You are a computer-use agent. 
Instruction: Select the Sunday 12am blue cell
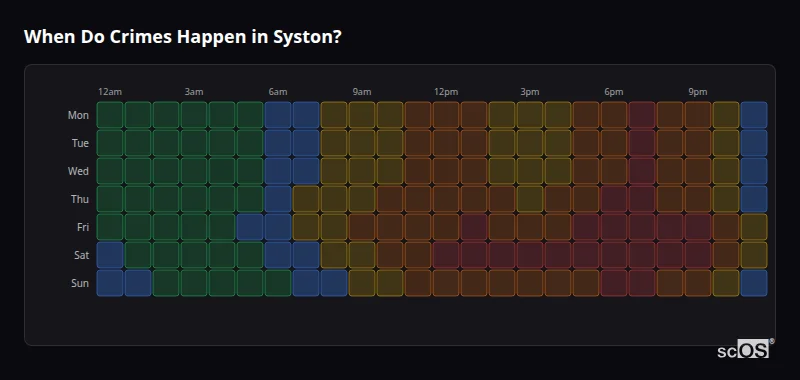tap(110, 283)
